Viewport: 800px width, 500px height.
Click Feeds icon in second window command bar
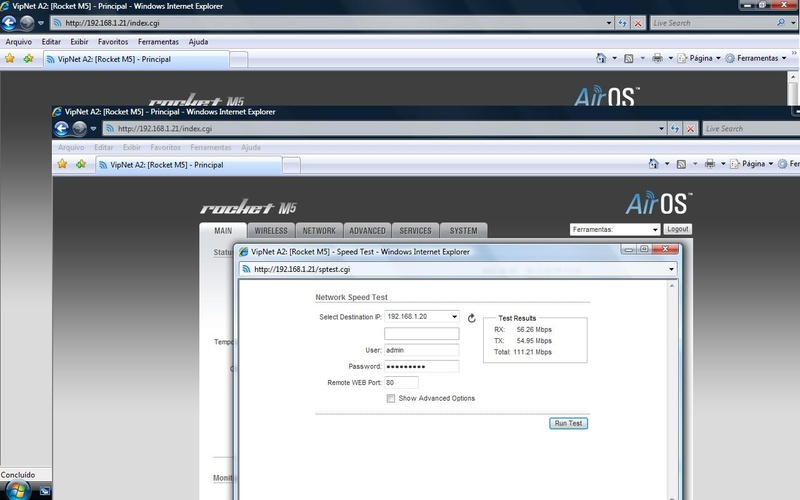coord(681,164)
